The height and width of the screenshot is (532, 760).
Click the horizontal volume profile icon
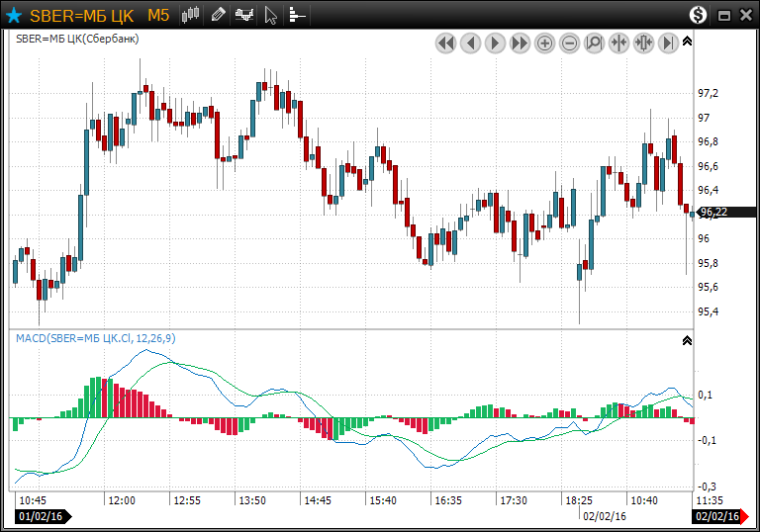[x=297, y=15]
